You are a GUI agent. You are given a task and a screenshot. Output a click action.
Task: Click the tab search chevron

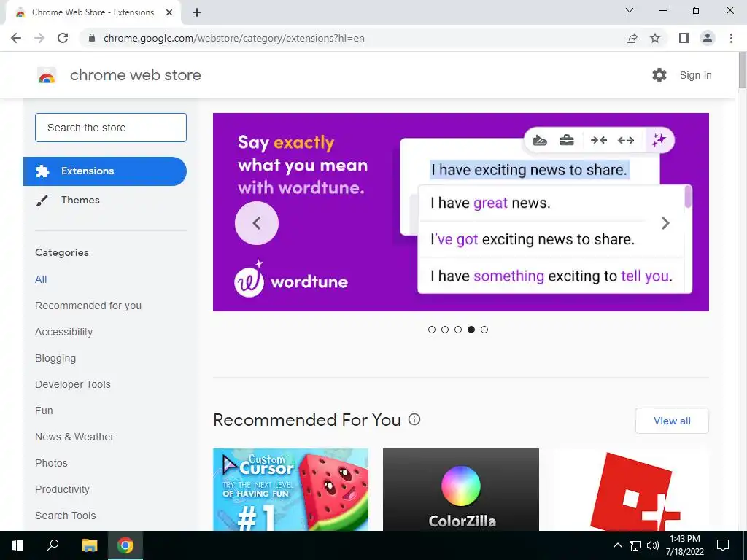point(630,10)
